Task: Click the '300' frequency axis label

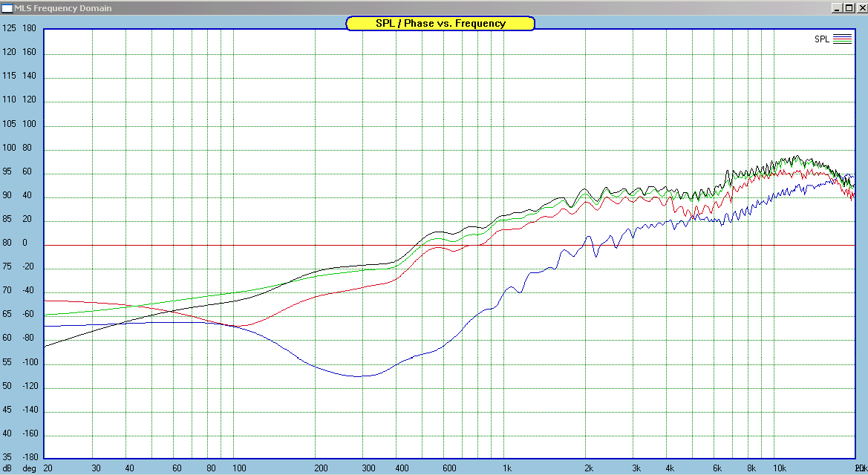Action: 369,468
